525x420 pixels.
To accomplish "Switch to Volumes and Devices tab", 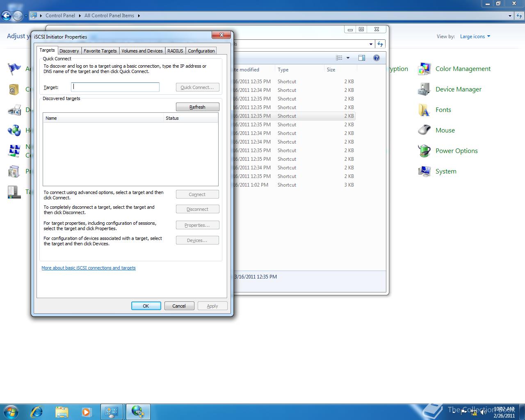I will point(142,51).
